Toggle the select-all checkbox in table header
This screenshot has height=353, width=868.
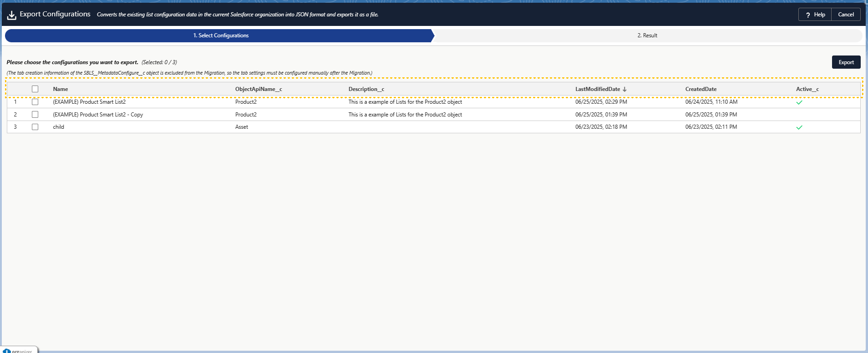click(x=35, y=89)
